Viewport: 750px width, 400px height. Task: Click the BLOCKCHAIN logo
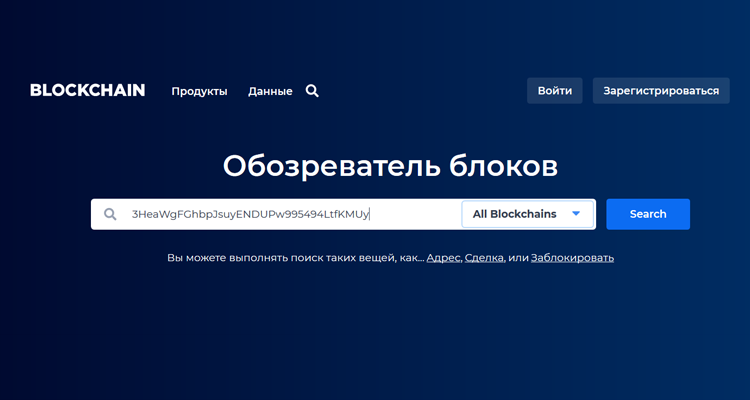pos(88,90)
